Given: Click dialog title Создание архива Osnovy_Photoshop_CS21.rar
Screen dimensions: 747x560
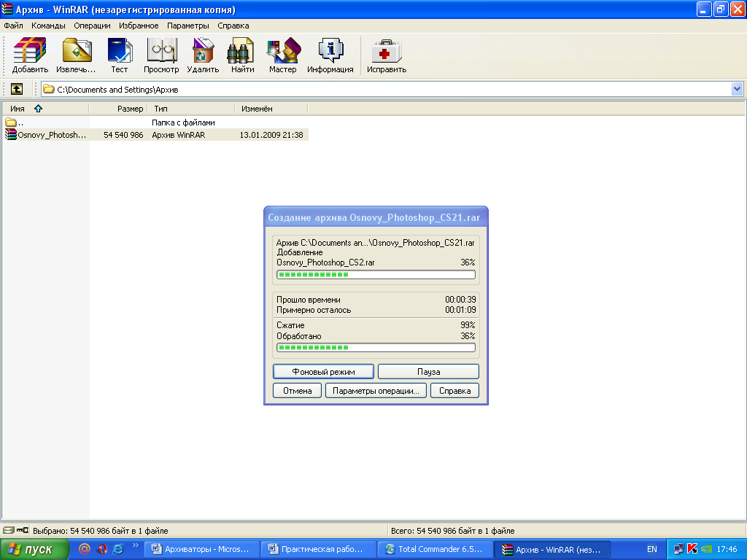Looking at the screenshot, I should (x=374, y=217).
